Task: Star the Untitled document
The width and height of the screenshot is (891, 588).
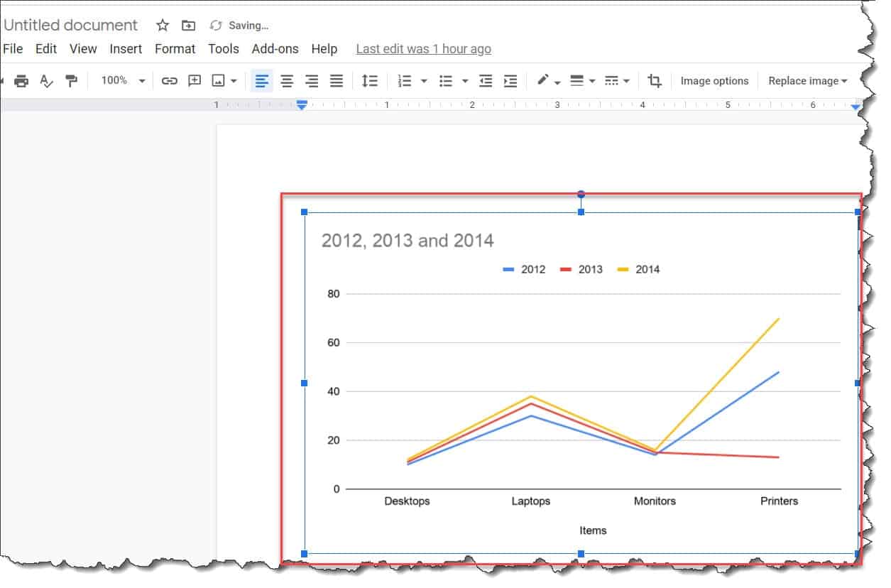Action: click(162, 25)
